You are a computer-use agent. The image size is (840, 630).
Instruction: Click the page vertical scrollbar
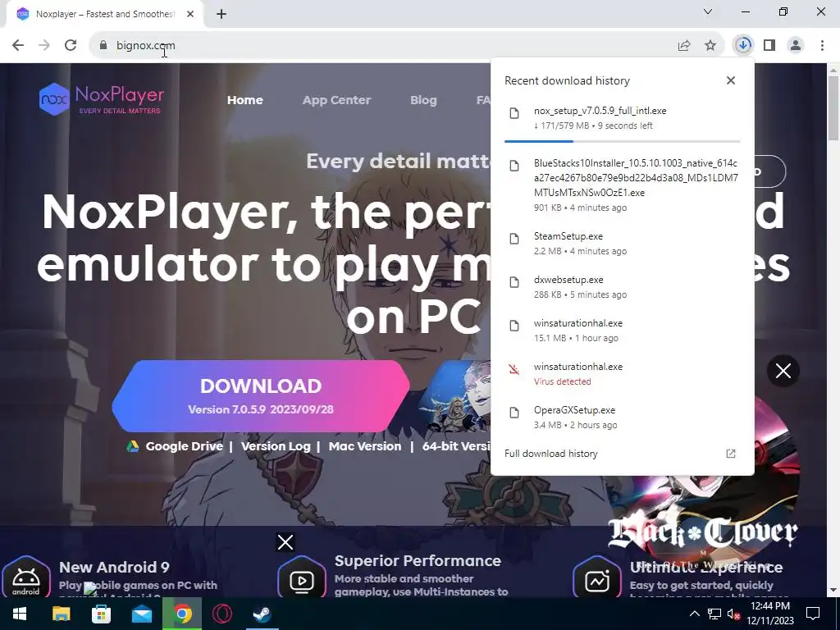coord(833,107)
